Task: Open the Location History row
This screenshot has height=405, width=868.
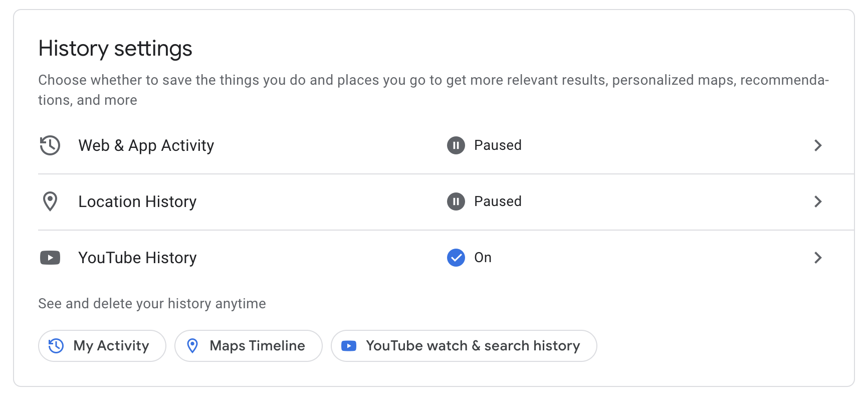Action: 446,201
